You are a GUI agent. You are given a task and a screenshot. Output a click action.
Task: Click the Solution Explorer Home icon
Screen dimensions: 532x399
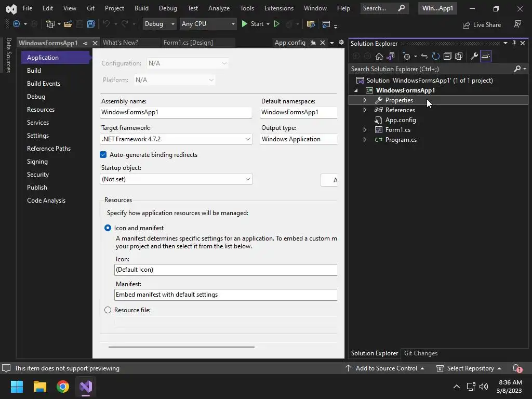(x=379, y=56)
